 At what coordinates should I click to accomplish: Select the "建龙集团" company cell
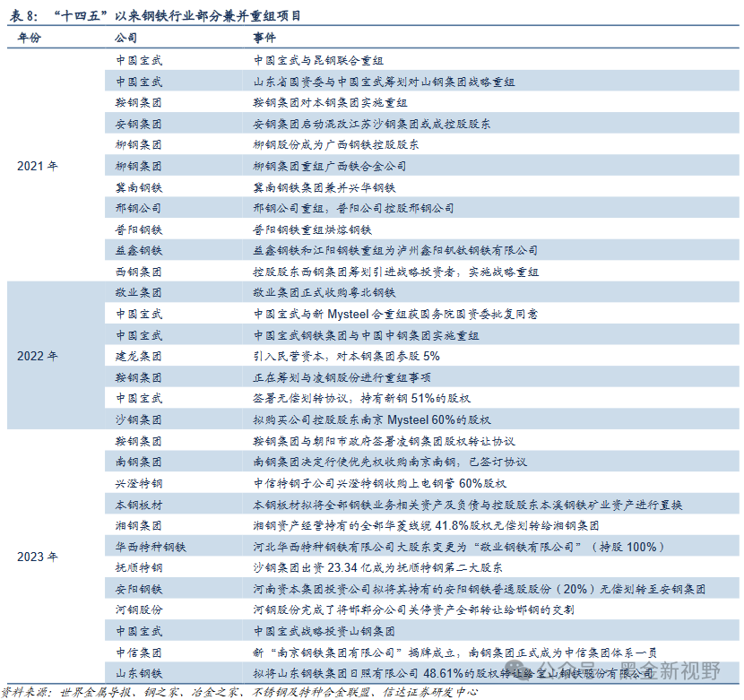(139, 356)
